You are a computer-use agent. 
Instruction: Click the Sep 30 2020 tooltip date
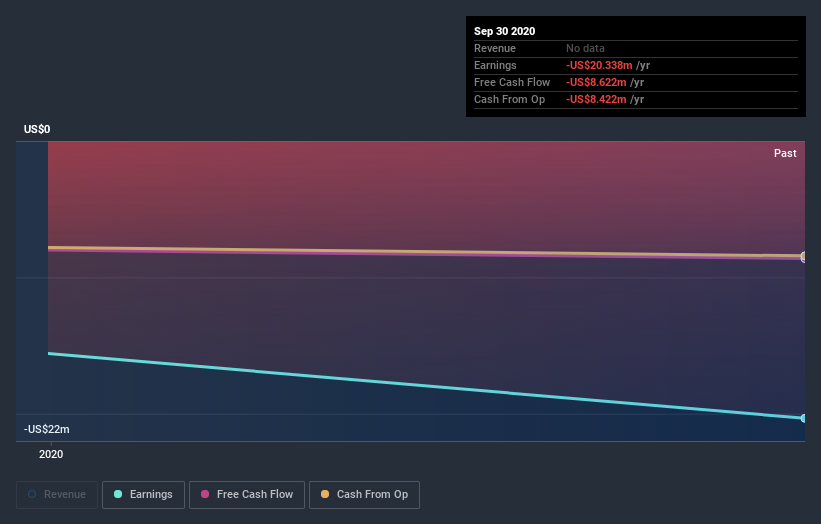tap(504, 31)
